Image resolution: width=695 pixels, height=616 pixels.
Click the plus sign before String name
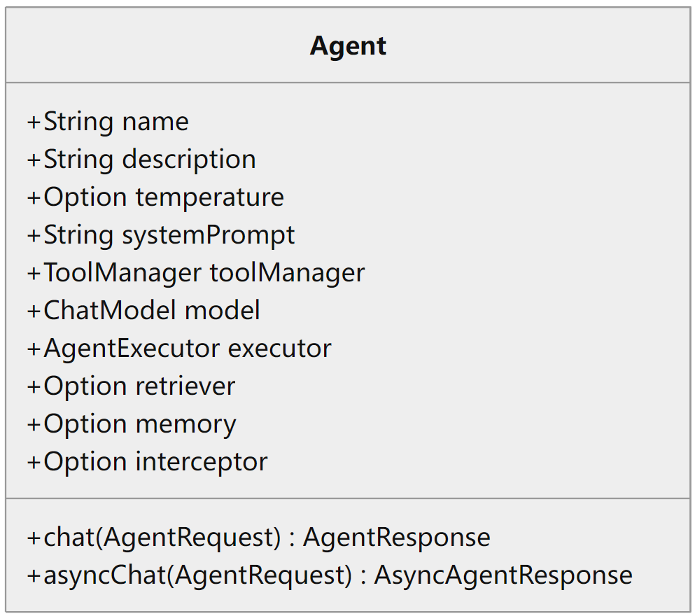pyautogui.click(x=34, y=122)
